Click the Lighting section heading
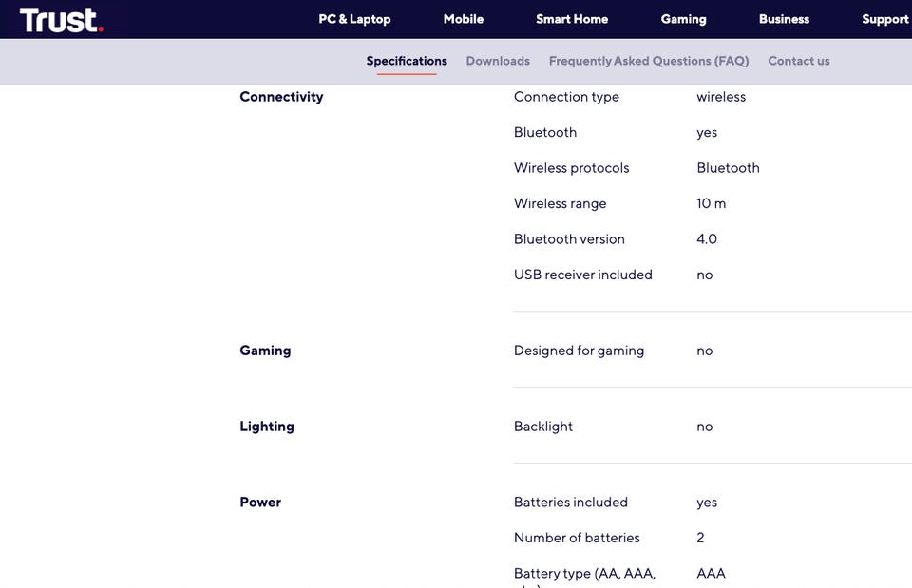Image resolution: width=912 pixels, height=588 pixels. click(x=267, y=427)
